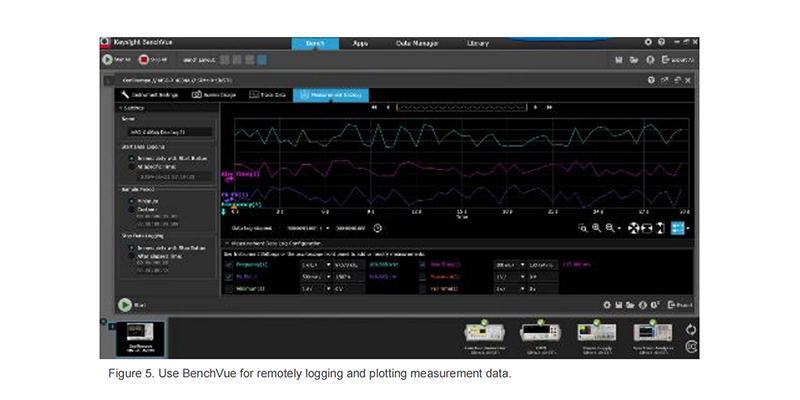Image resolution: width=800 pixels, height=400 pixels.
Task: Select start logging At specific time
Action: click(x=132, y=166)
